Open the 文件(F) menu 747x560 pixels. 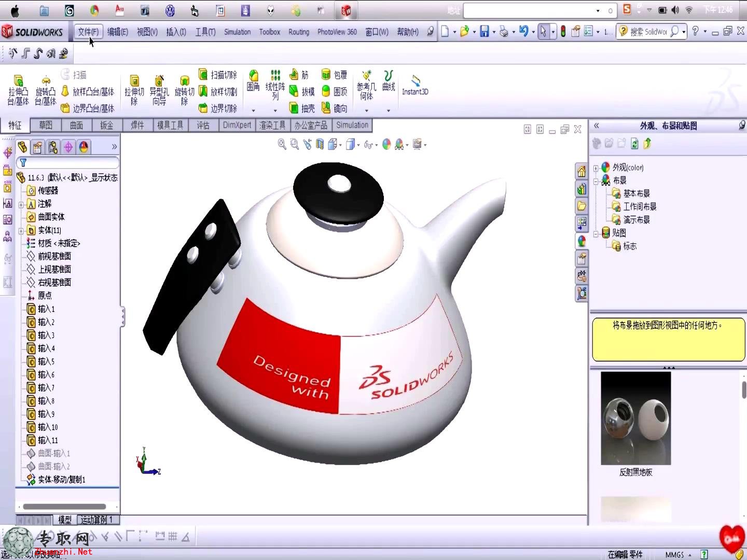[88, 32]
